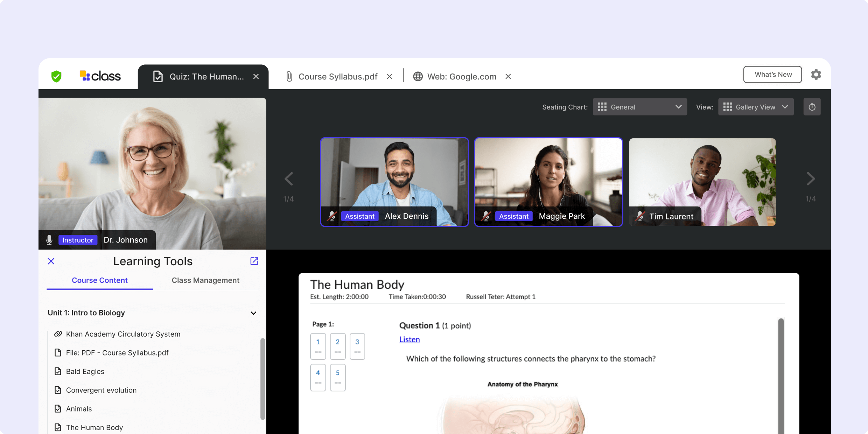Pop out the Learning Tools panel
Viewport: 868px width, 434px height.
(x=254, y=261)
